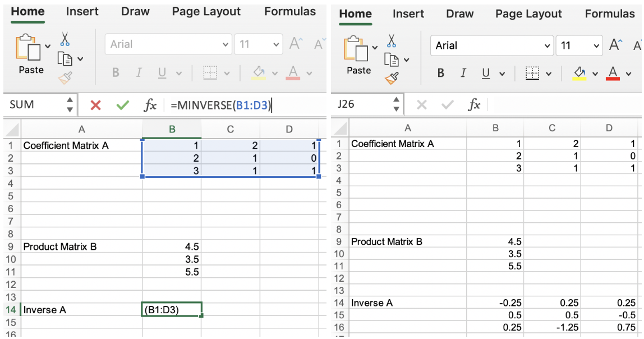Click greyed checkmark in right formula bar
The image size is (644, 339).
click(447, 105)
